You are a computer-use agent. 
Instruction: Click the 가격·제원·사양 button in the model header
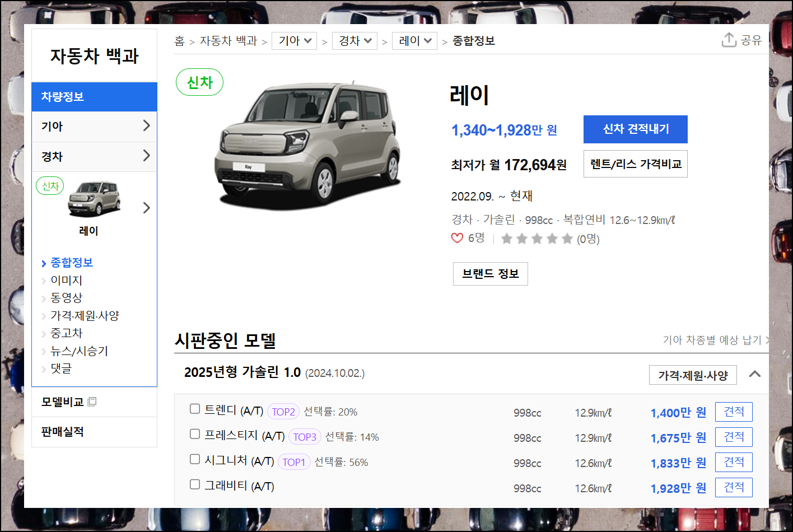click(693, 375)
